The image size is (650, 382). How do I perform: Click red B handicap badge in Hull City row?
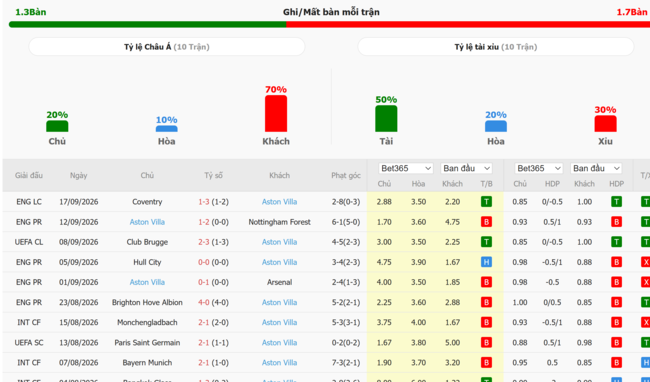(616, 262)
